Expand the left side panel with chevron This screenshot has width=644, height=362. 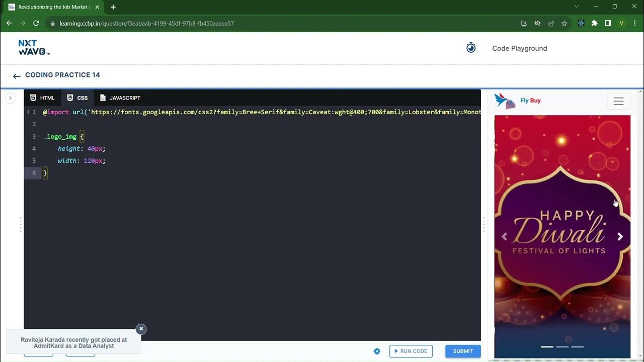pos(10,98)
